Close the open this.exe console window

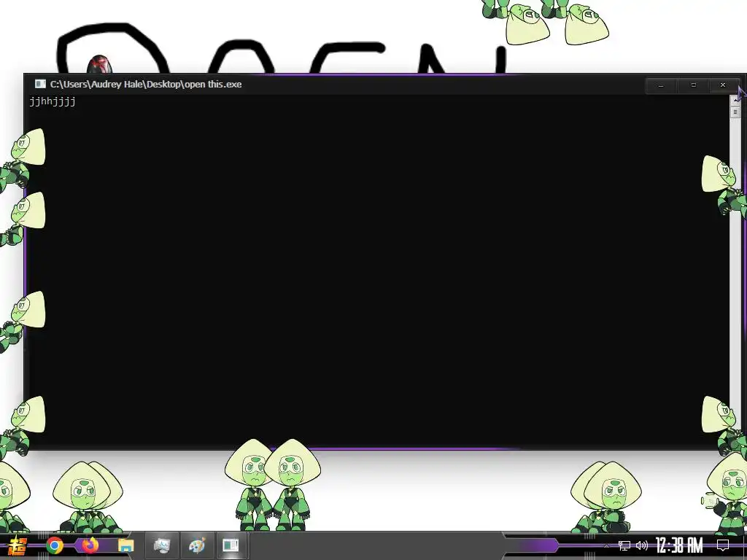pos(723,85)
